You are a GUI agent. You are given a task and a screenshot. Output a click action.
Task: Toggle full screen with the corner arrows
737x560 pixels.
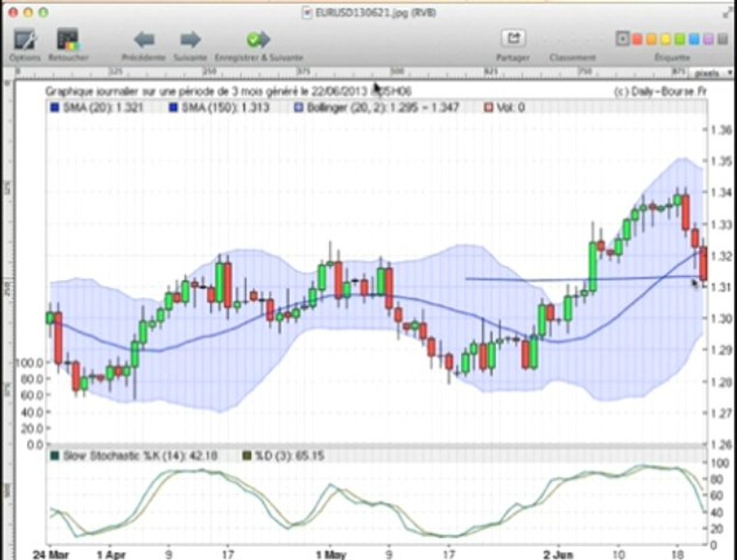728,12
